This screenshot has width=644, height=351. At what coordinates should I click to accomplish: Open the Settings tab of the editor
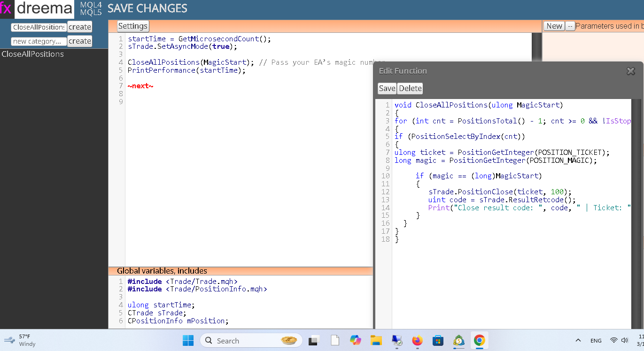[133, 26]
